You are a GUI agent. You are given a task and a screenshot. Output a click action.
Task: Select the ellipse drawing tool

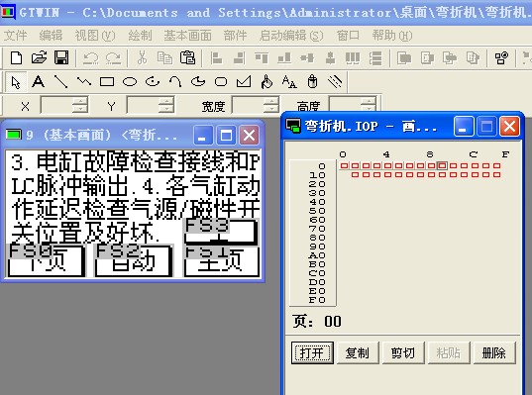tap(130, 82)
